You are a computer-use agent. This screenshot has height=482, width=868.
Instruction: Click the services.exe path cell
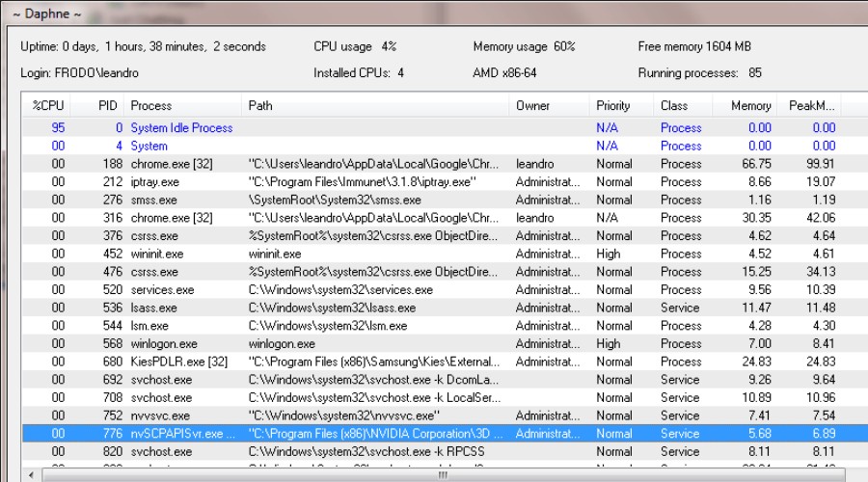pos(341,290)
